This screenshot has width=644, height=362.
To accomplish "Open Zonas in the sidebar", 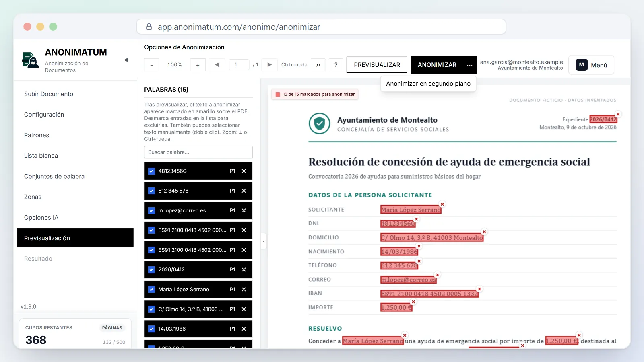I will point(75,197).
